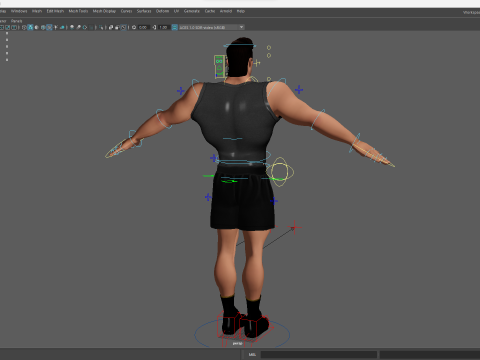Open the Curves menu
This screenshot has width=480, height=360.
(126, 11)
